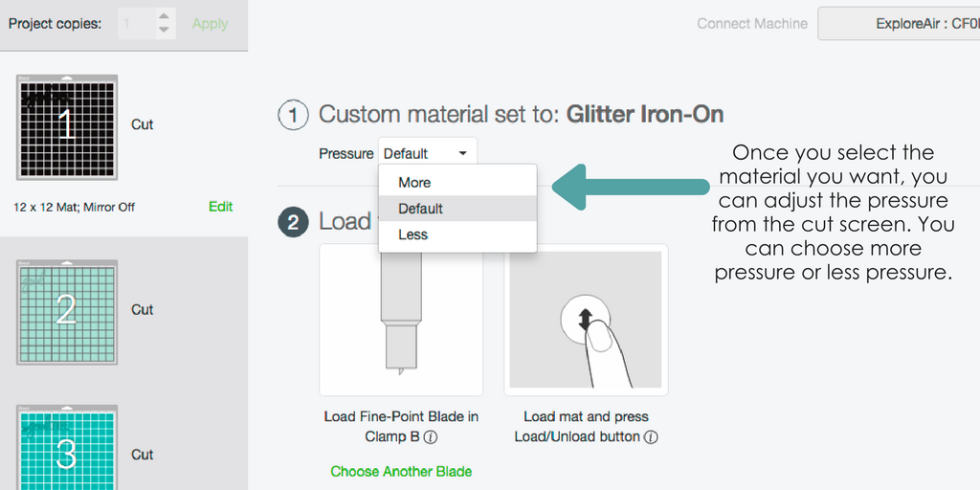Click info icon beside Load/Unload button text
980x490 pixels.
pyautogui.click(x=651, y=437)
